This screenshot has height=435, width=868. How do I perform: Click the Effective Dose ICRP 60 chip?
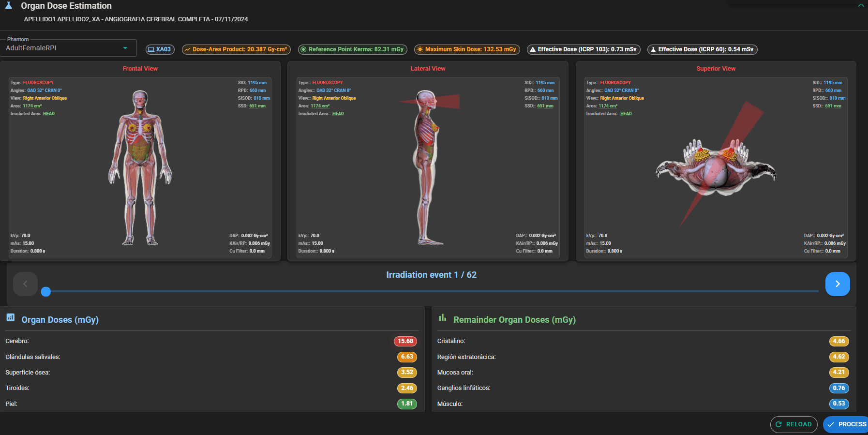tap(702, 49)
